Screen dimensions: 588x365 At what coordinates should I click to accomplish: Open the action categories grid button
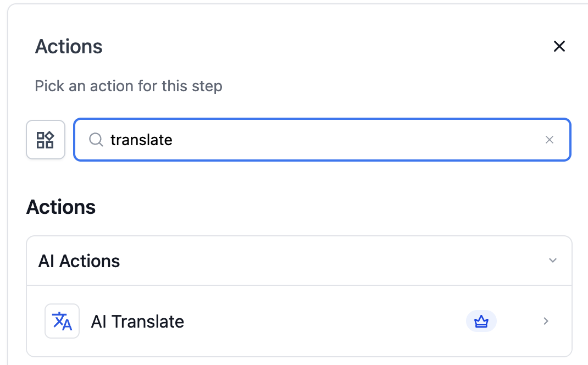click(46, 140)
